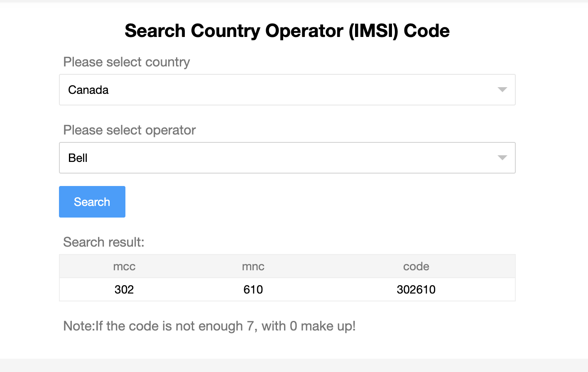Open the operator dropdown arrow
The height and width of the screenshot is (372, 588).
(502, 158)
